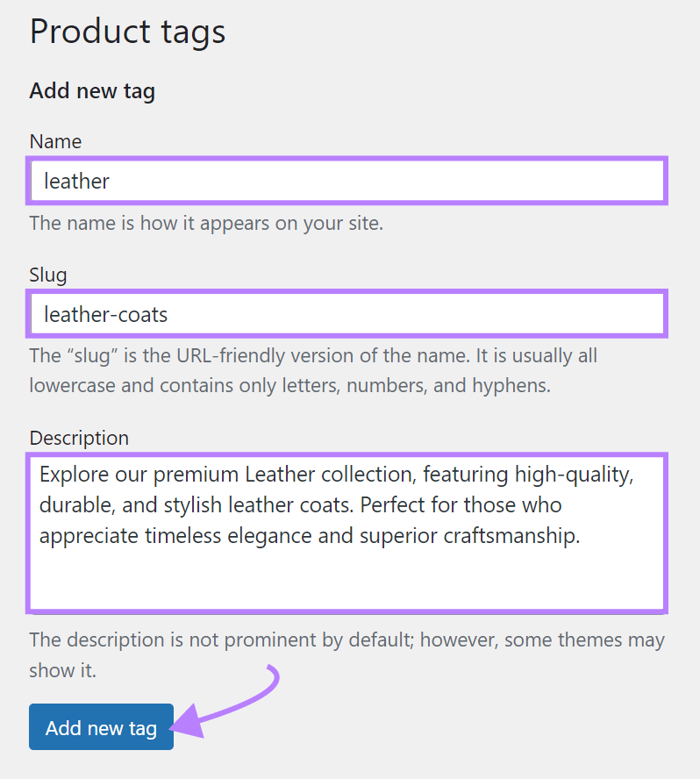The height and width of the screenshot is (779, 700).
Task: Select the word 'leather' in the Name field
Action: [x=76, y=181]
